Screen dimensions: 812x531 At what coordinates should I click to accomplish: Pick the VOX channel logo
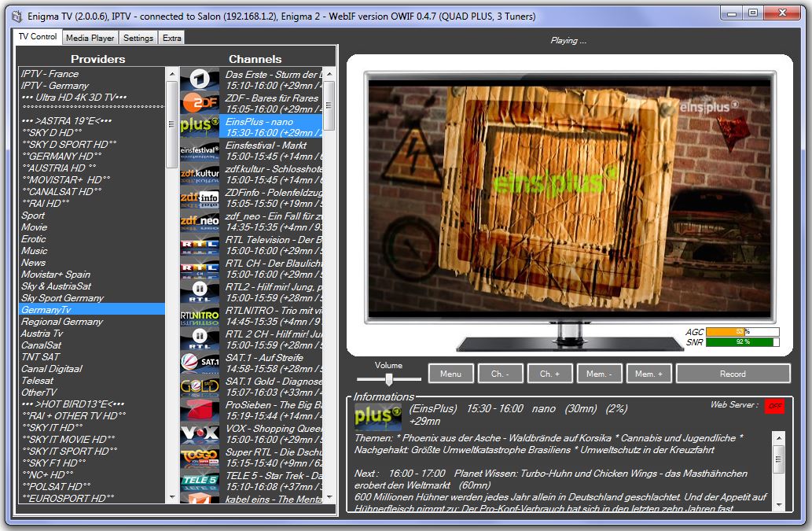pyautogui.click(x=200, y=433)
